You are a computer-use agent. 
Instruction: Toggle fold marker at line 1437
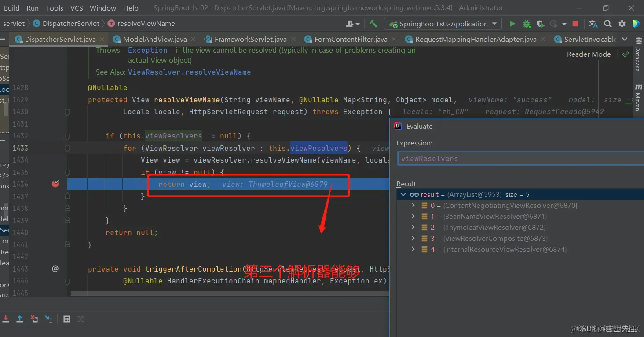tap(67, 196)
